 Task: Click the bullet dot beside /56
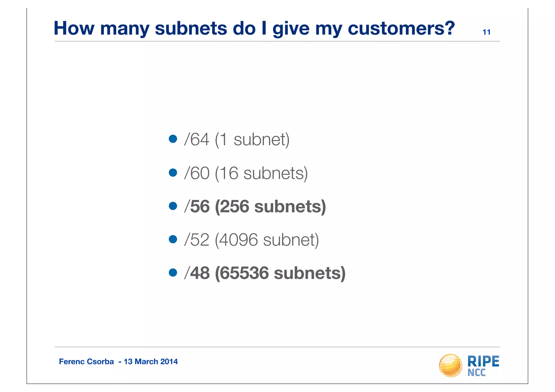173,206
